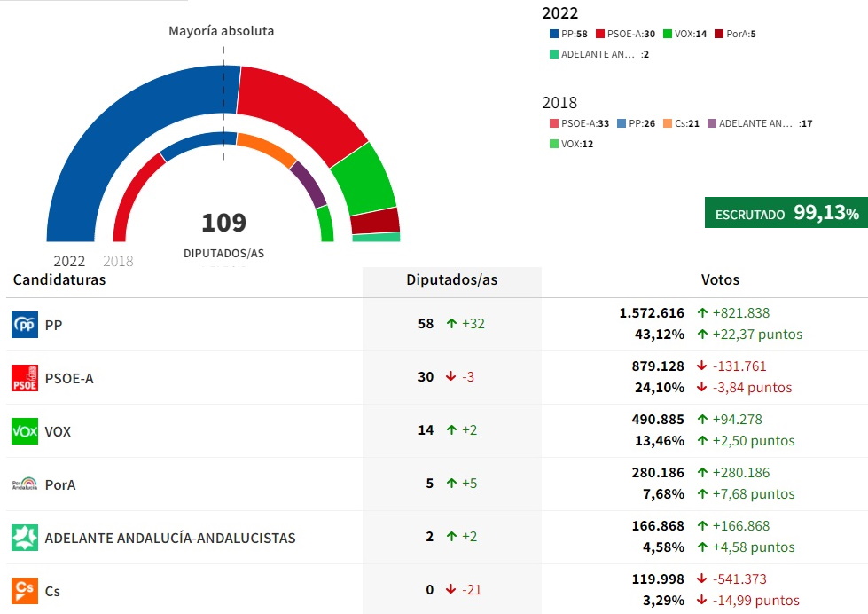Click the Candidaturas column header

[59, 279]
